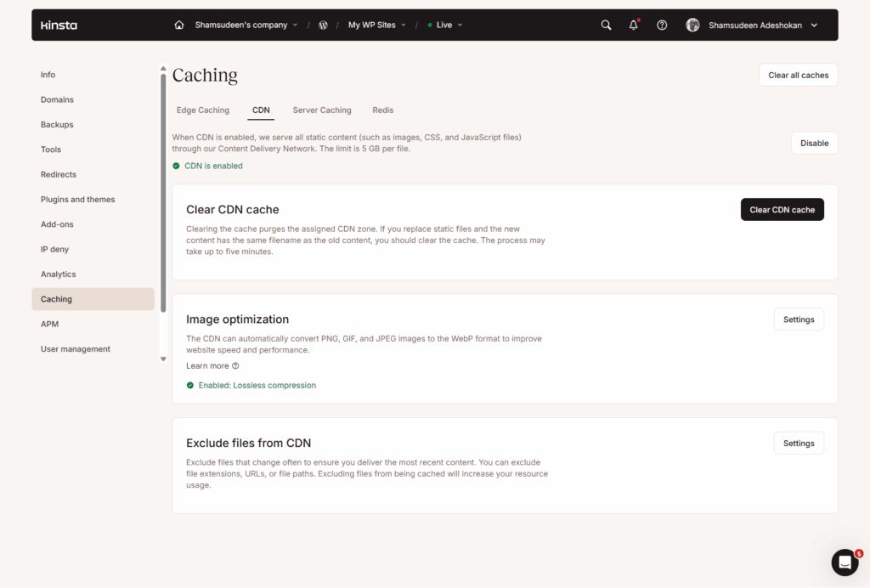Click the Learn more info icon
This screenshot has height=588, width=870.
click(234, 365)
